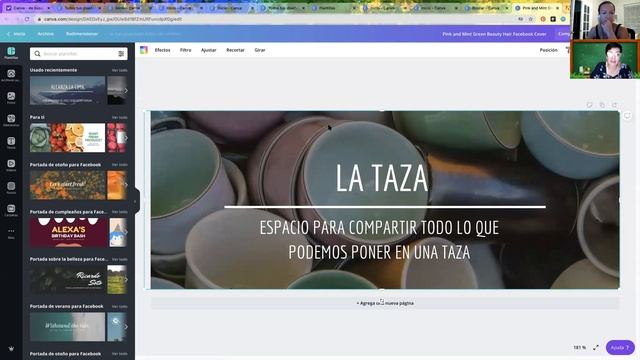Open the Archivos subidos uploads sidebar icon

(11, 76)
